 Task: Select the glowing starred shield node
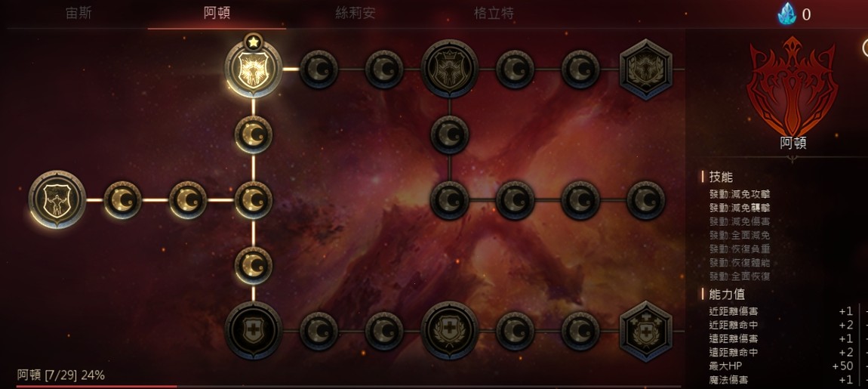[254, 69]
